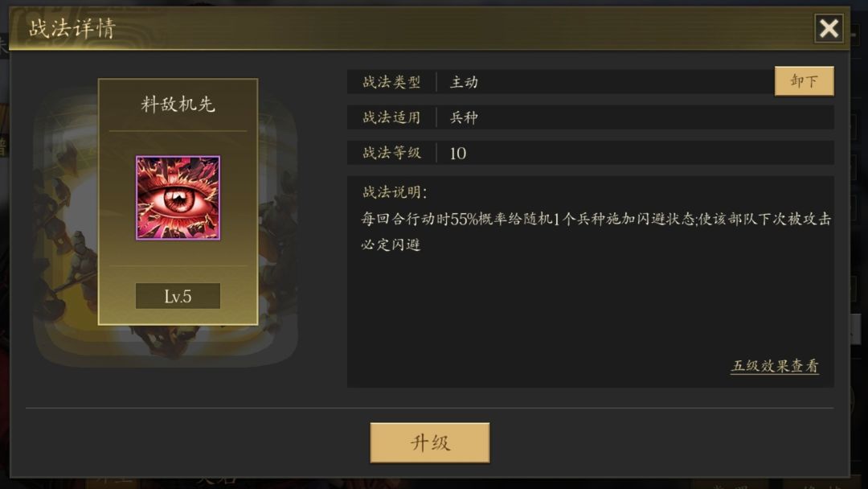The height and width of the screenshot is (489, 868).
Task: Click the divider line under 料敌机先 name
Action: (x=178, y=131)
